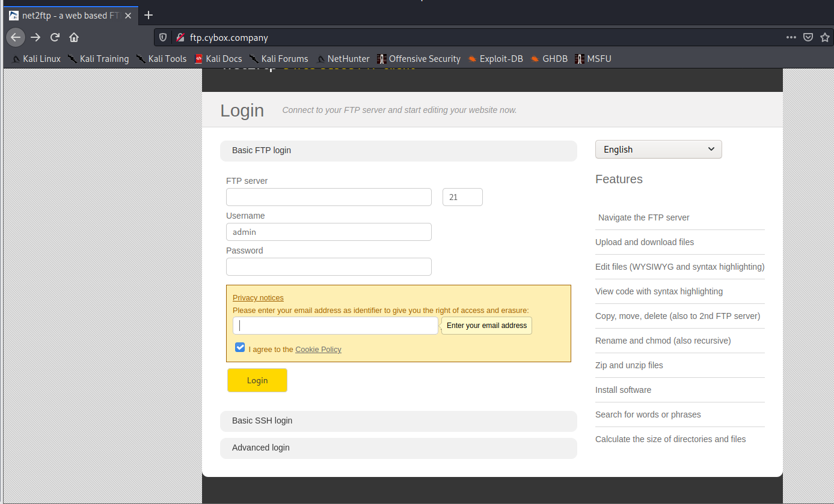Click the insecure connection lock icon
The height and width of the screenshot is (504, 834).
(180, 37)
